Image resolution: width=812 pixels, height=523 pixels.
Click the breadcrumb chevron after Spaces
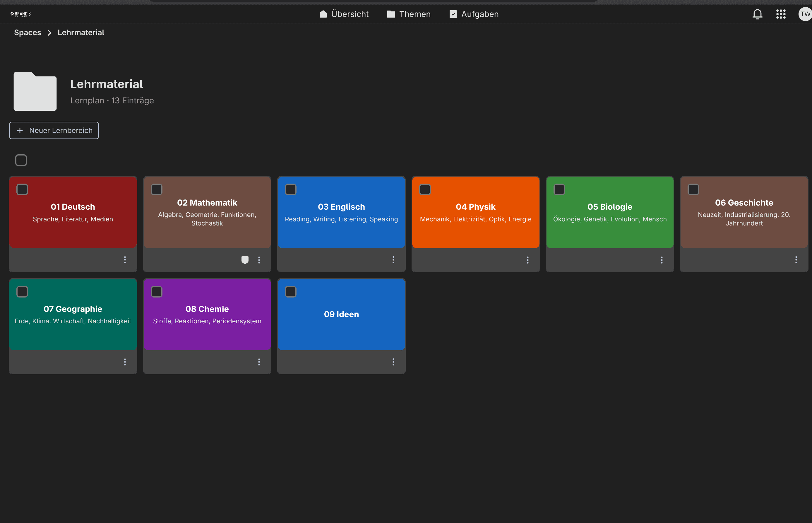click(49, 33)
